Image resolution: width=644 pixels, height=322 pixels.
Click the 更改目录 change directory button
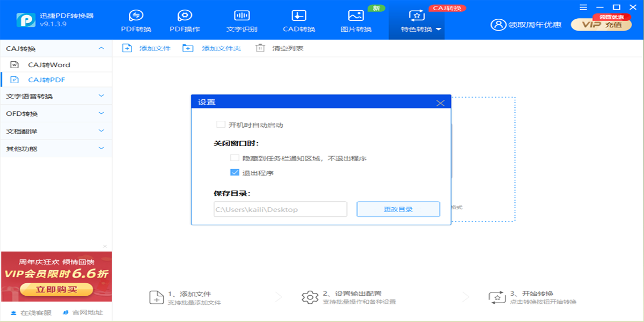point(398,209)
